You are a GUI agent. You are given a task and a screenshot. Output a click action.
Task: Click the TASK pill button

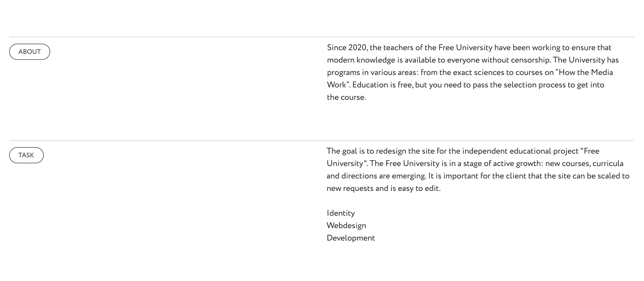(x=26, y=155)
